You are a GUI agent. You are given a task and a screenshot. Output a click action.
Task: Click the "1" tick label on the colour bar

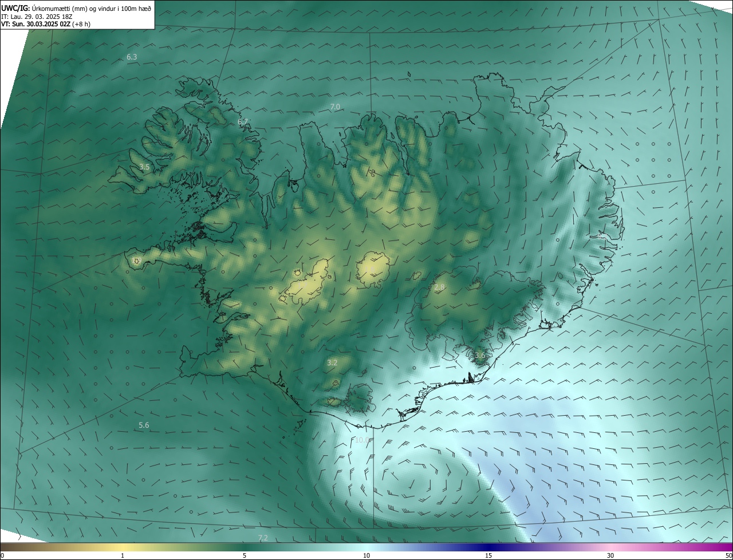coord(123,556)
